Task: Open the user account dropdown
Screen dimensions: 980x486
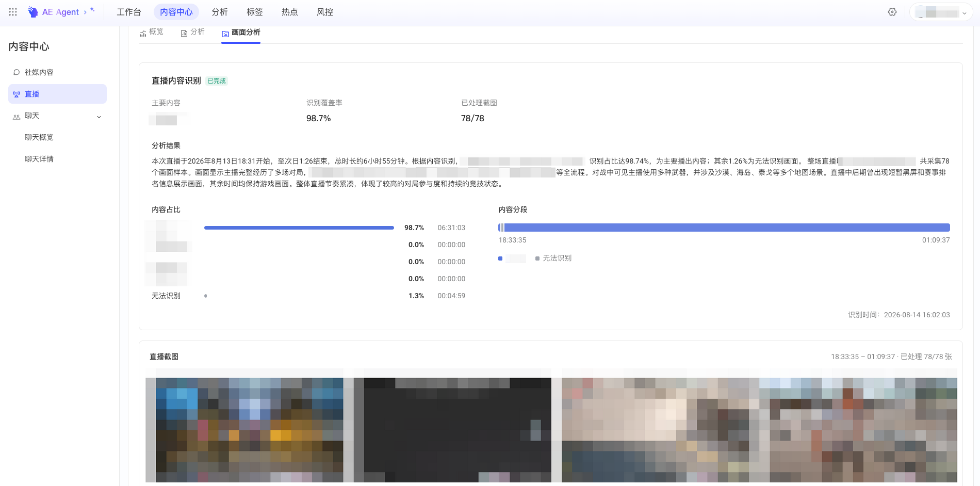Action: coord(941,12)
